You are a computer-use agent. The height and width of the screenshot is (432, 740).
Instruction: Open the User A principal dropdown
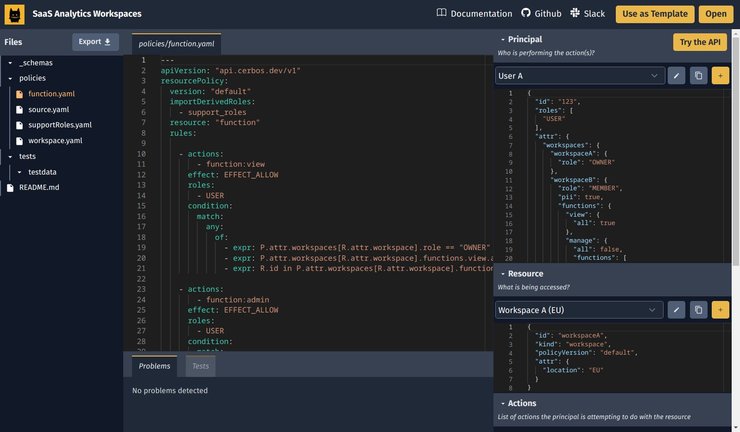click(x=580, y=75)
